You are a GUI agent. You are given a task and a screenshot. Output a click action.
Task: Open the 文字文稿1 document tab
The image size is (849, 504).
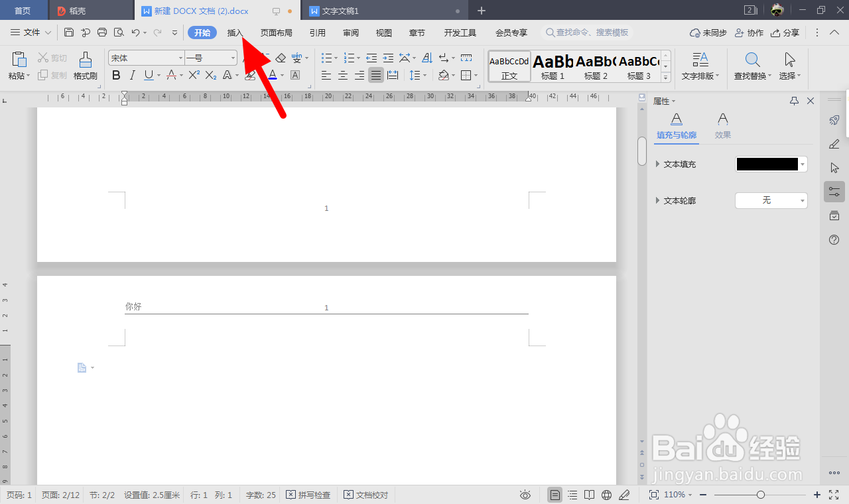pyautogui.click(x=385, y=11)
